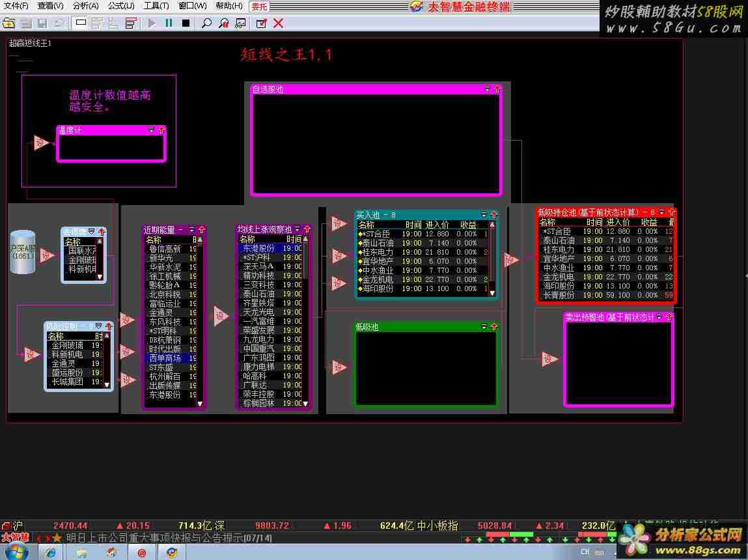Click the 收益 column header in 买入池
The width and height of the screenshot is (748, 560).
tap(468, 224)
